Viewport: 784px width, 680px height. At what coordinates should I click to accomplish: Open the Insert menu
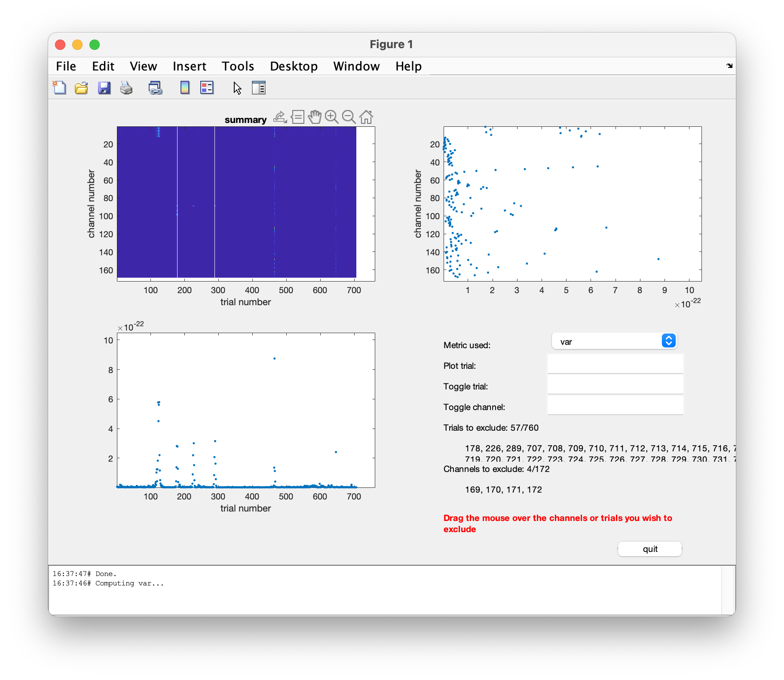pyautogui.click(x=189, y=66)
